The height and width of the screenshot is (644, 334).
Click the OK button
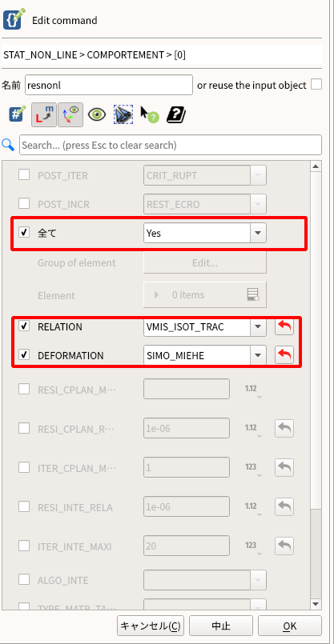pos(290,626)
